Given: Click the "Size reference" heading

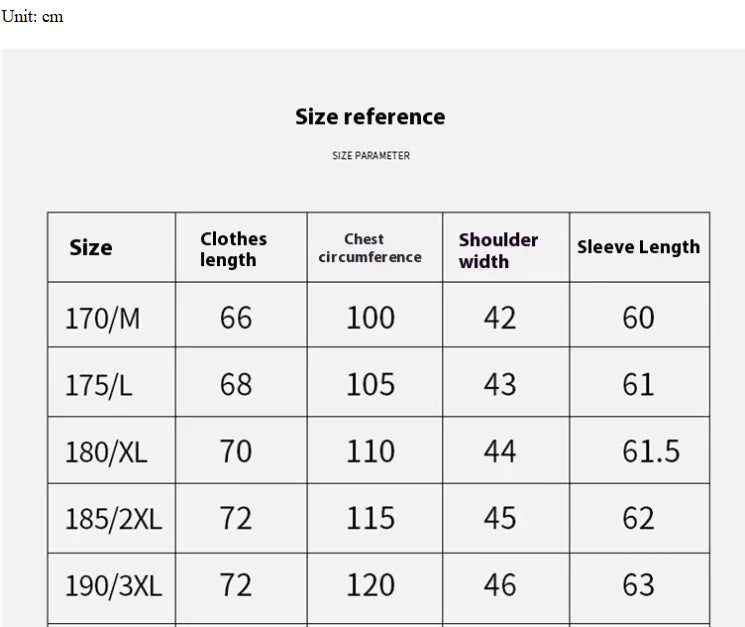Looking at the screenshot, I should (370, 117).
